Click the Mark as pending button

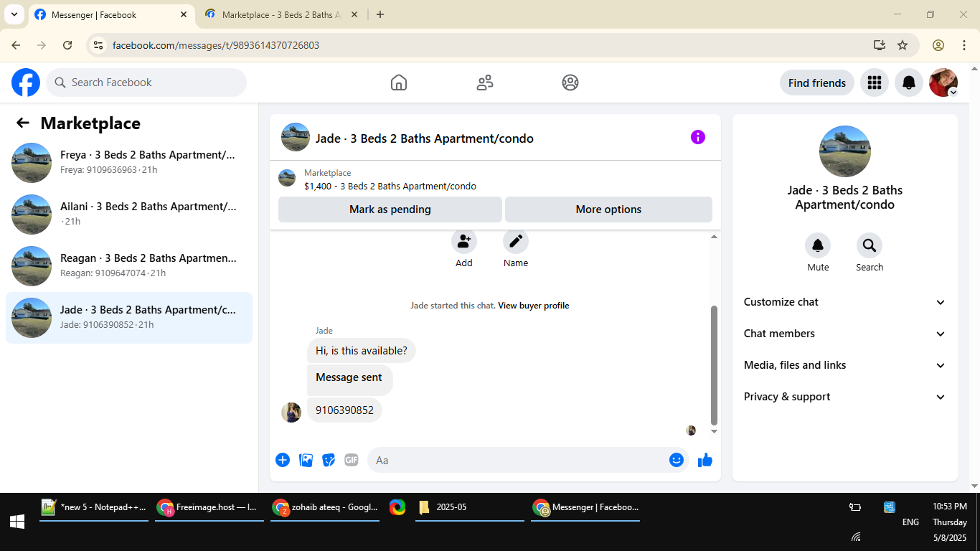[390, 209]
